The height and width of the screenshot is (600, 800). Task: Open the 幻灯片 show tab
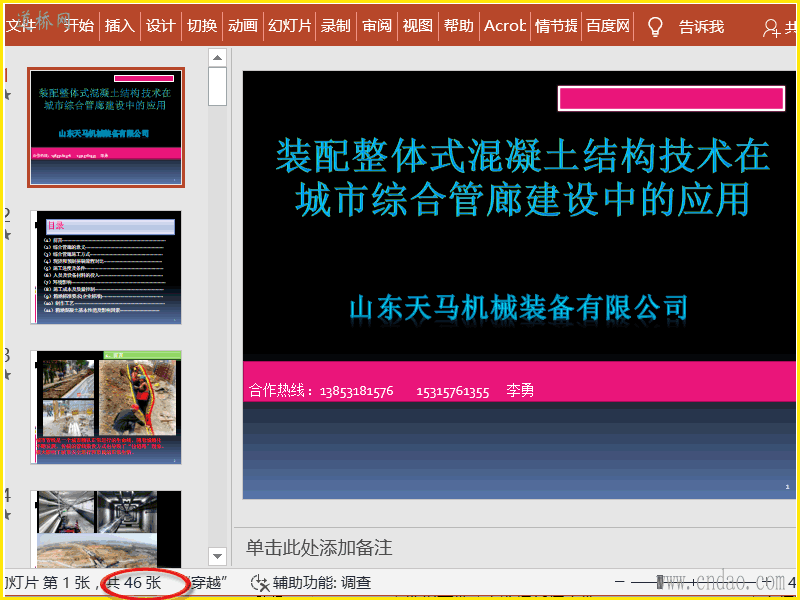(x=290, y=26)
